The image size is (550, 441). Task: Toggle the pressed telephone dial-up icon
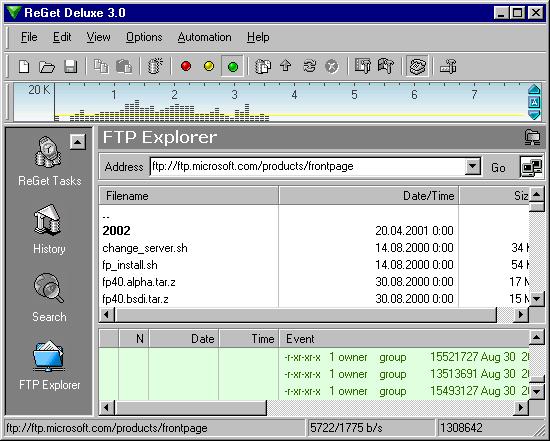pos(417,66)
